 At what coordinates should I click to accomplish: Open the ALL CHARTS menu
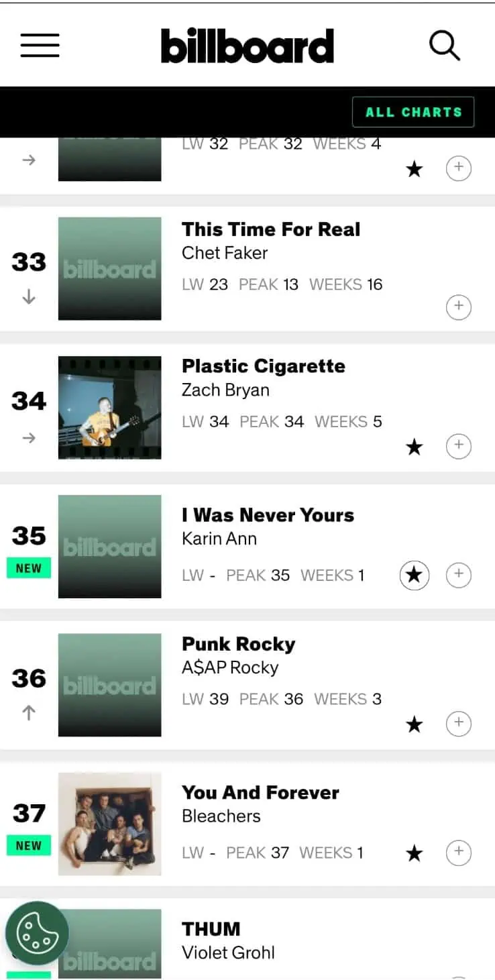click(x=413, y=112)
